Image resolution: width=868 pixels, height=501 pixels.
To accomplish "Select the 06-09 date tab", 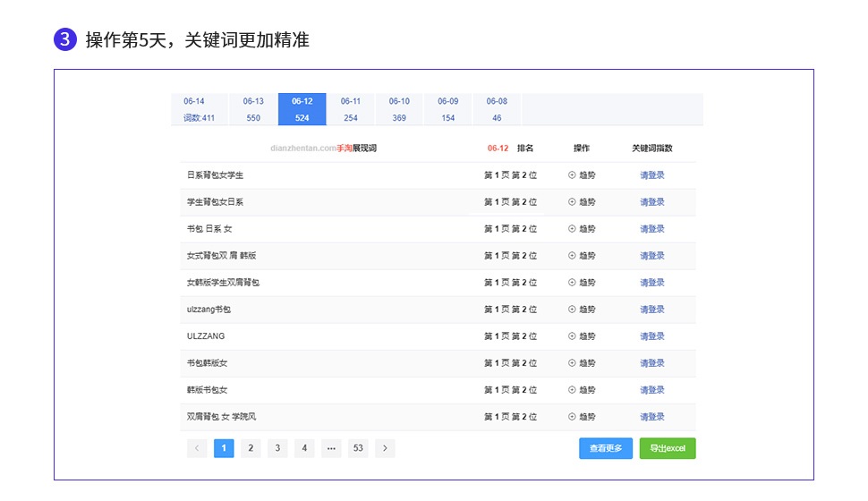I will click(447, 109).
